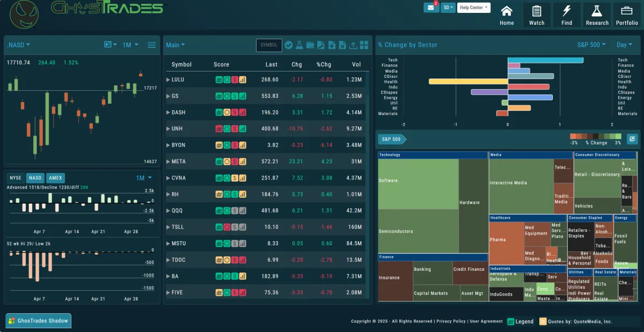This screenshot has height=332, width=644.
Task: Click the Interactive Media heatmap tile
Action: [521, 186]
